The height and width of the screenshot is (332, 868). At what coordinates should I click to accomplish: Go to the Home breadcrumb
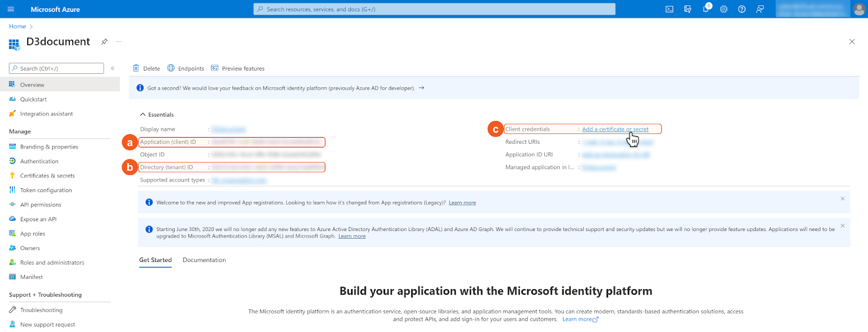[x=17, y=26]
